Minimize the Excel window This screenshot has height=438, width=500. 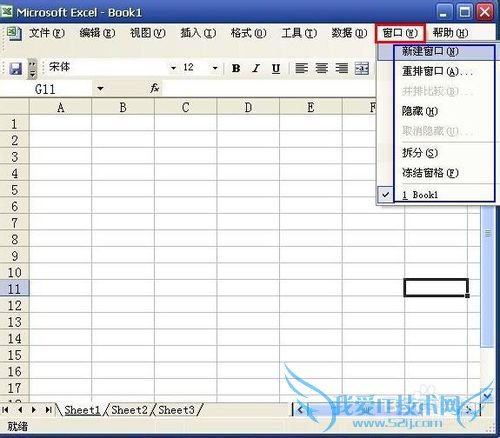[x=444, y=13]
